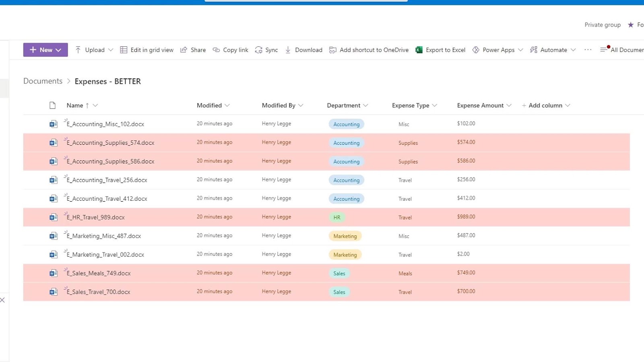
Task: Open E_Marketing_Misc_487.docx file
Action: pyautogui.click(x=104, y=236)
